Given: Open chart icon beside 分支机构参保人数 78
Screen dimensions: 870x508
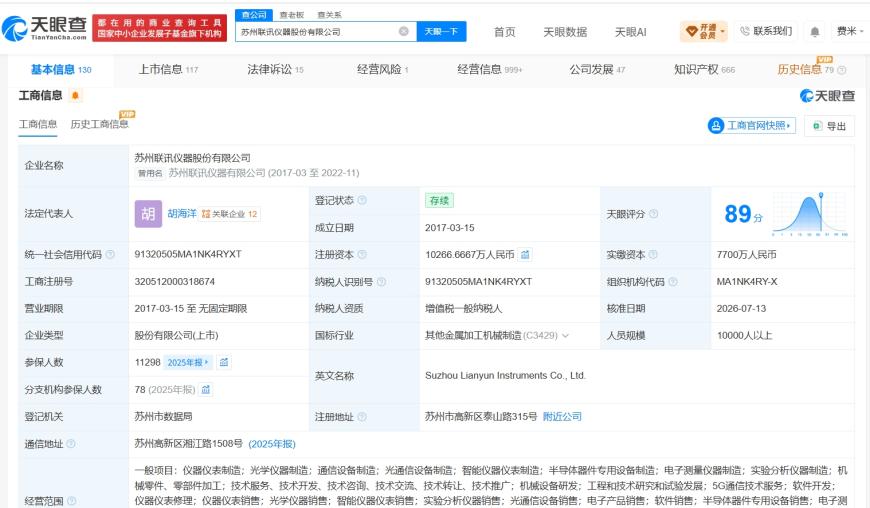Looking at the screenshot, I should click(x=205, y=389).
